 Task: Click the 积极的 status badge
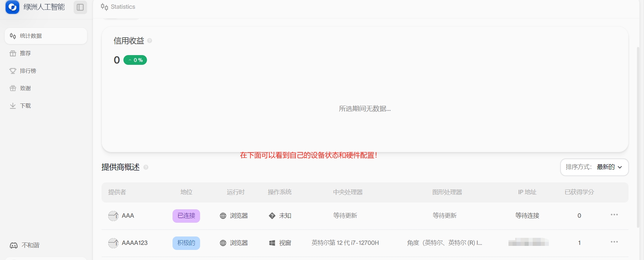pos(186,243)
